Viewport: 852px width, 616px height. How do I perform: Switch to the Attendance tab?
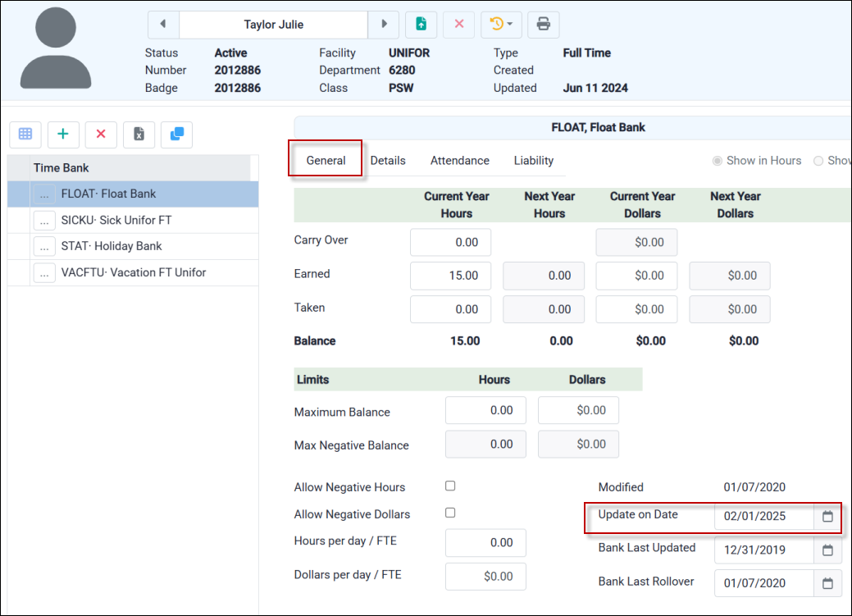[460, 161]
